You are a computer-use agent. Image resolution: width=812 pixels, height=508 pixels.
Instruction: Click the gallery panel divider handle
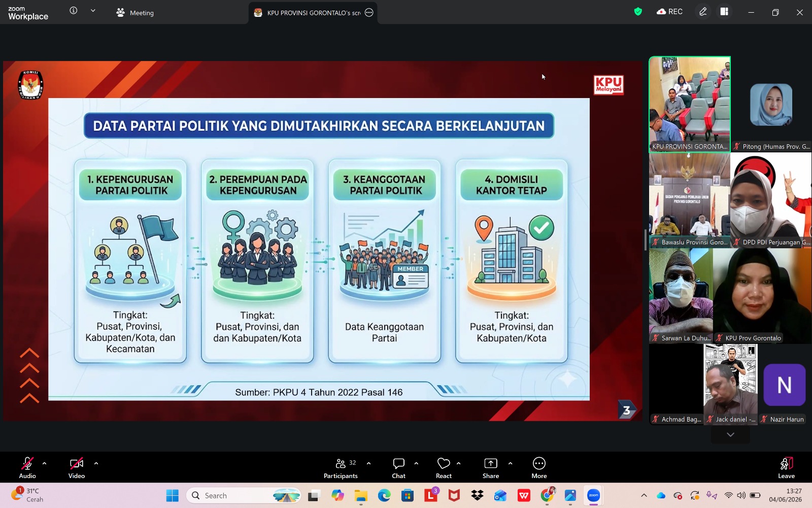[x=646, y=240]
